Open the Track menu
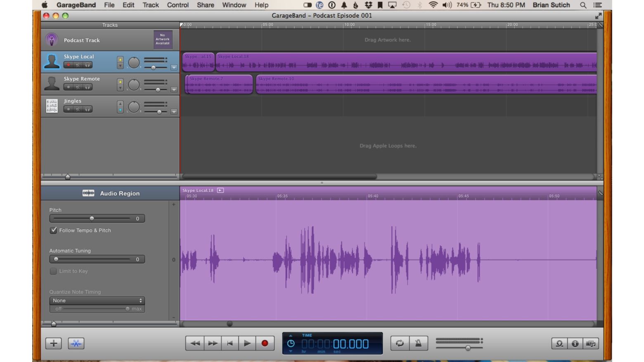 (150, 5)
